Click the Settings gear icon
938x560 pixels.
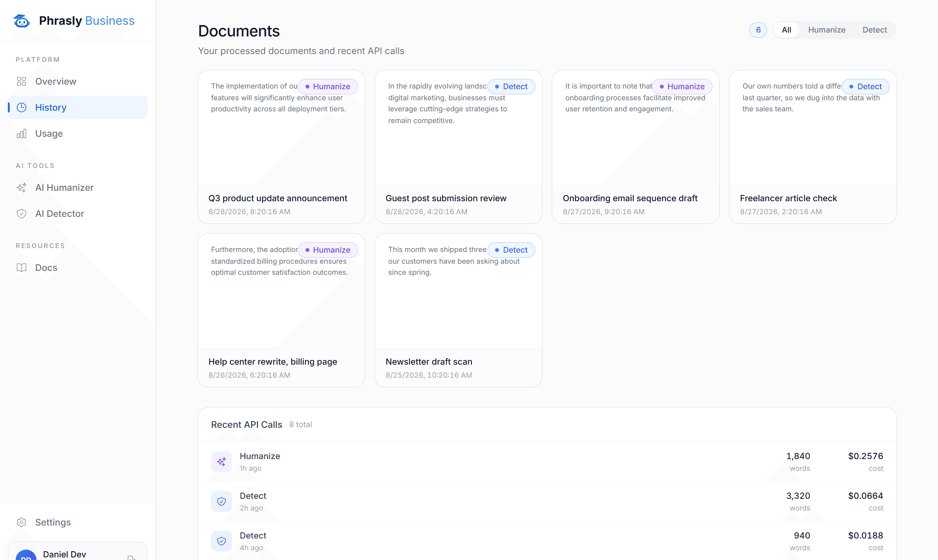point(21,522)
